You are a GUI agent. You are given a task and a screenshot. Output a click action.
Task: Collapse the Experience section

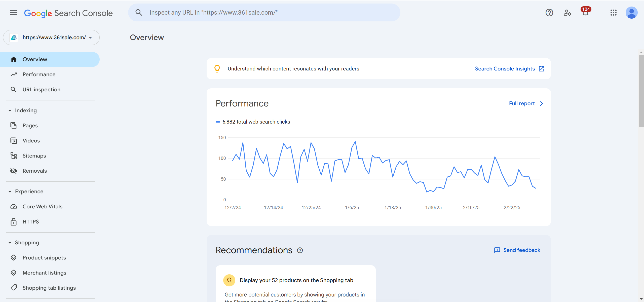point(10,192)
